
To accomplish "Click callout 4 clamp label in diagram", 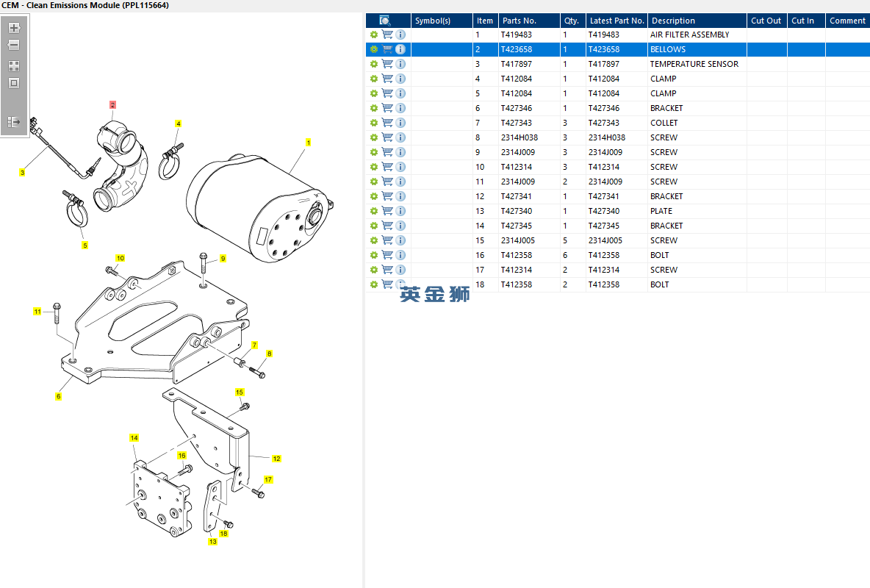I will pyautogui.click(x=178, y=123).
